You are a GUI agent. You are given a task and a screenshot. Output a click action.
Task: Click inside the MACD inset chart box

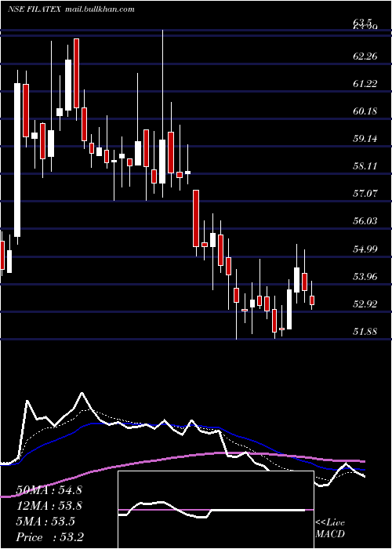pos(216,510)
